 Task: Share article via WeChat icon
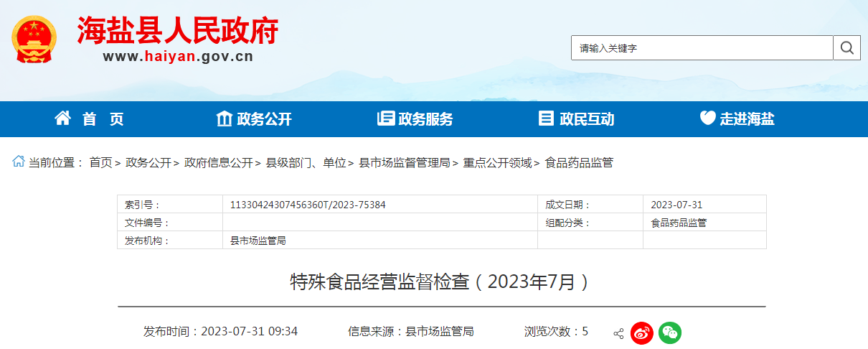pyautogui.click(x=670, y=332)
